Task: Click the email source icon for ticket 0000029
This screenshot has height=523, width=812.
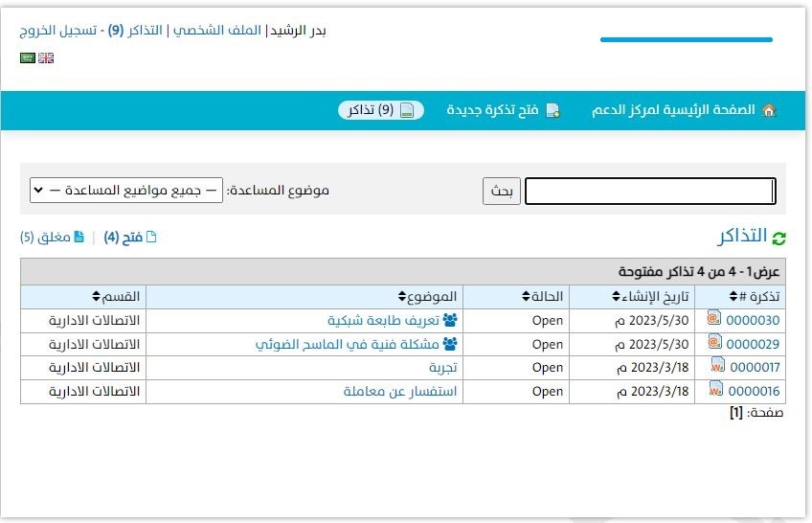Action: [714, 341]
